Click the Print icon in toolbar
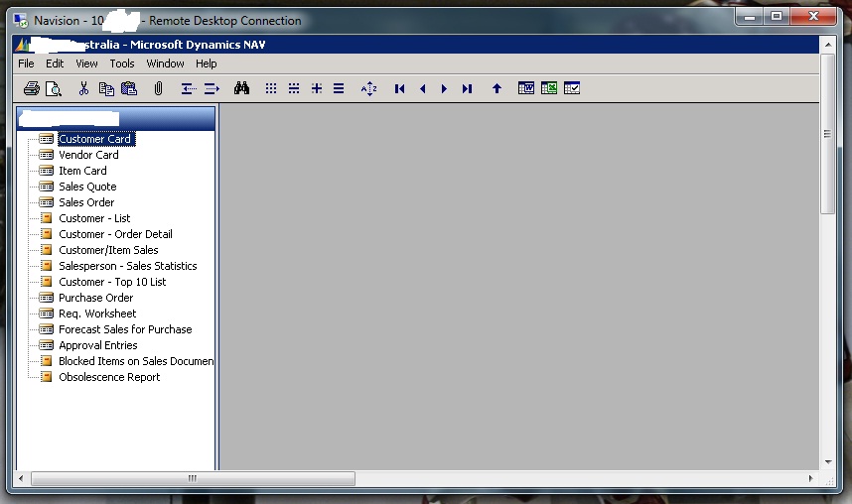 (x=32, y=88)
